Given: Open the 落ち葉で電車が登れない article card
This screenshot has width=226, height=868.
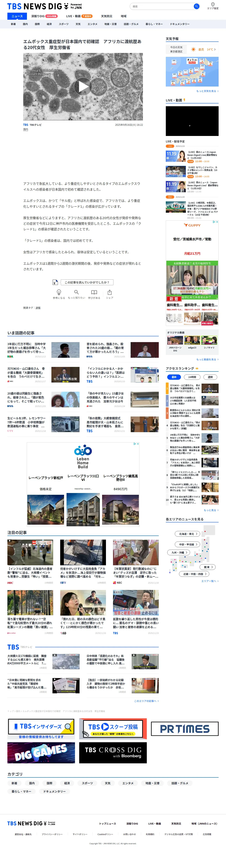Looking at the screenshot, I should (x=30, y=612).
